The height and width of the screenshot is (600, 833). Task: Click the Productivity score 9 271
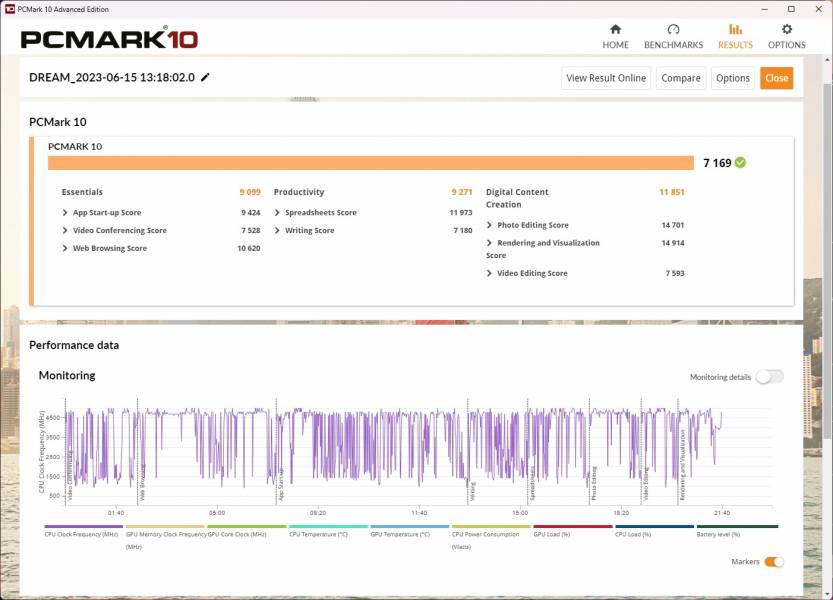click(x=462, y=192)
